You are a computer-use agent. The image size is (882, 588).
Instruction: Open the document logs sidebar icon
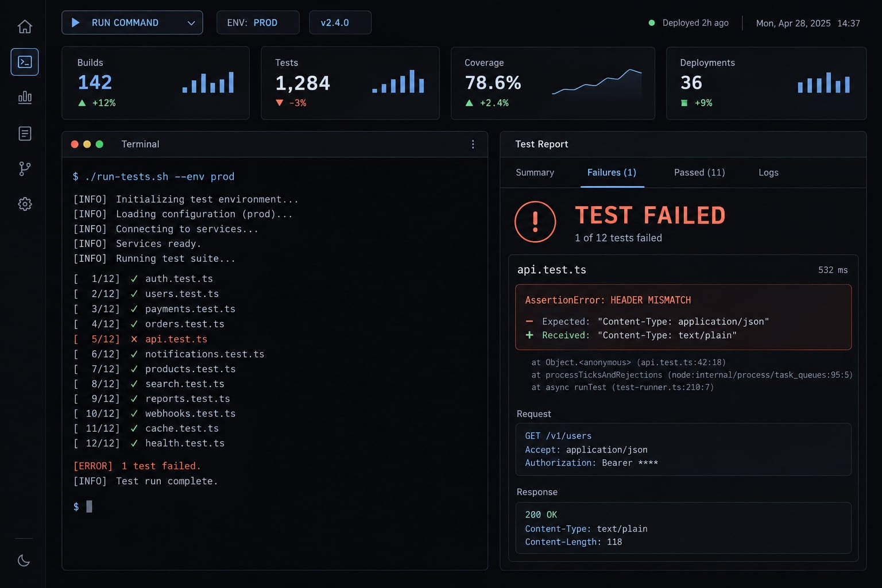(x=25, y=133)
